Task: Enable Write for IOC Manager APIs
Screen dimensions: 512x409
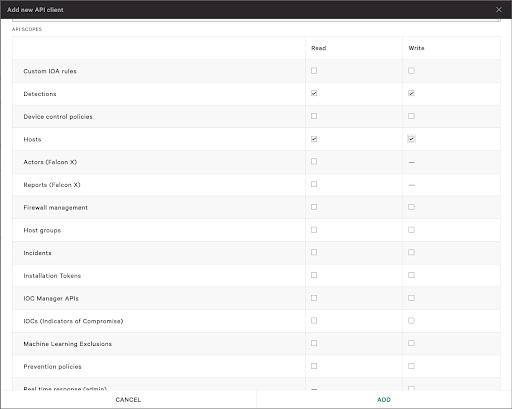Action: point(411,298)
